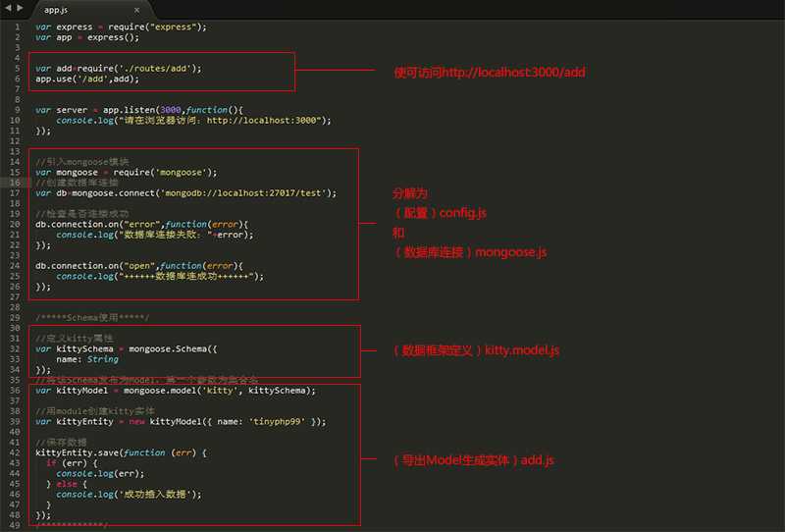Close the app.js tab
The width and height of the screenshot is (785, 532).
136,10
